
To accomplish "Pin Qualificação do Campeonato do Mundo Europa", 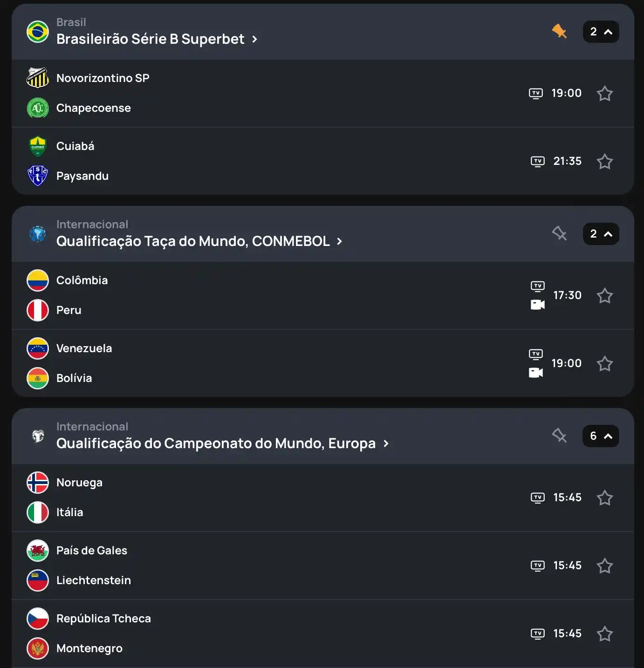I will click(x=559, y=436).
